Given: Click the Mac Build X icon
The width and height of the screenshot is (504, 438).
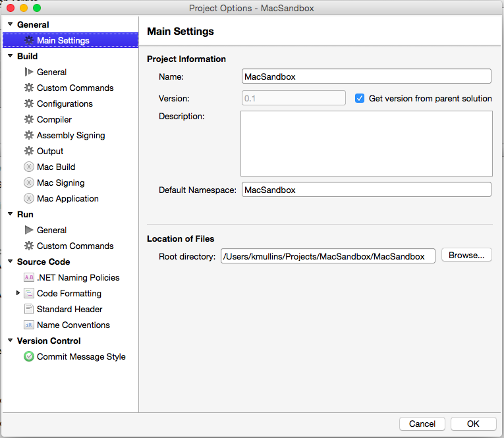Looking at the screenshot, I should click(29, 167).
